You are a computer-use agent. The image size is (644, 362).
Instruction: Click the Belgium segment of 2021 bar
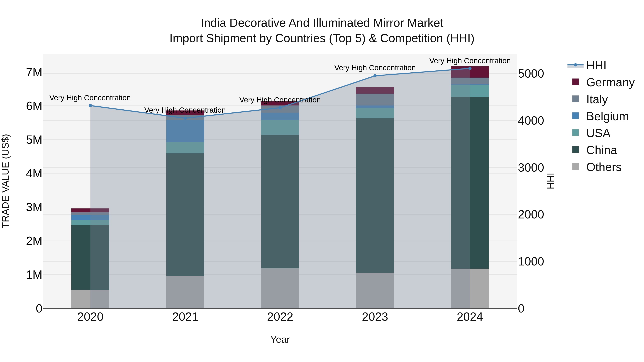pyautogui.click(x=185, y=131)
